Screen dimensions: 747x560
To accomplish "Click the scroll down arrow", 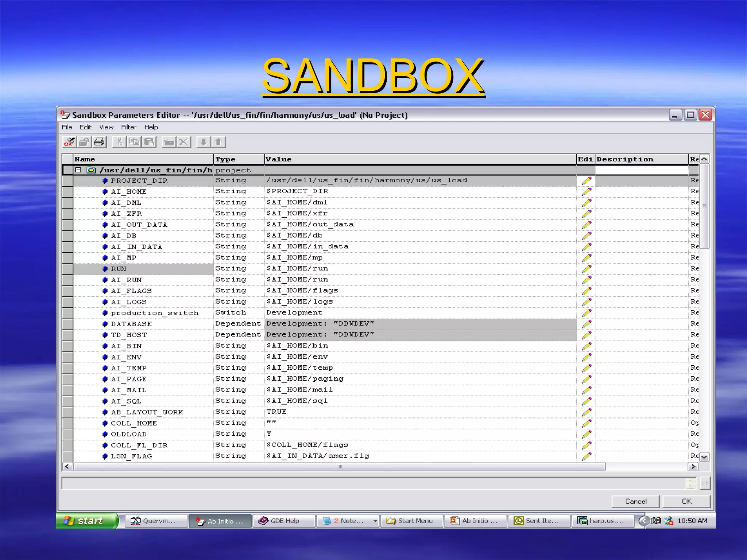I will pyautogui.click(x=704, y=457).
